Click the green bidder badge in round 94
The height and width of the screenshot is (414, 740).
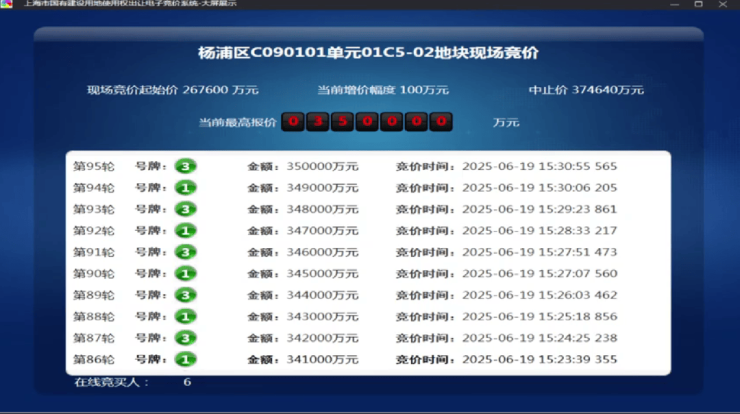pos(185,188)
